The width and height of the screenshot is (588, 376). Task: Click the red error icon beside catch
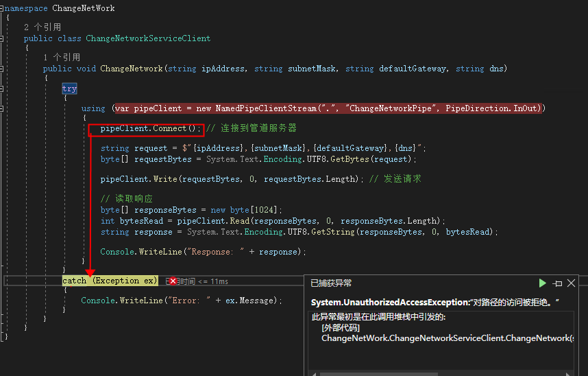coord(173,281)
